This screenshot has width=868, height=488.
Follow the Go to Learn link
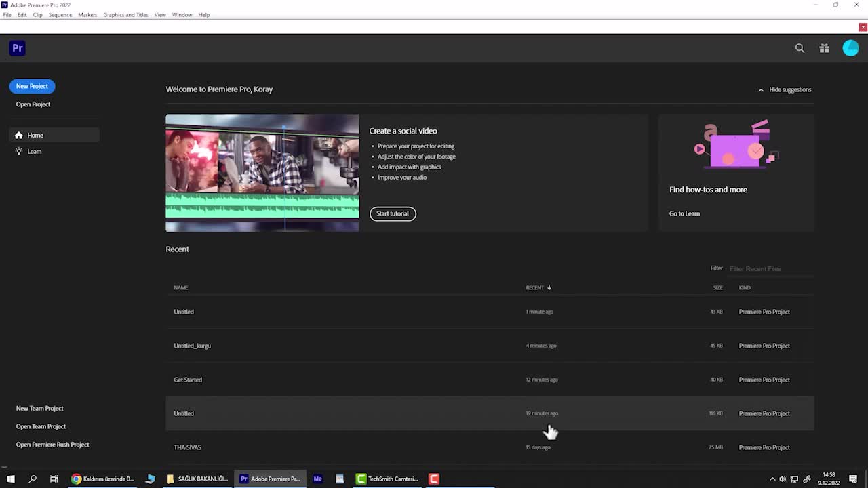coord(684,213)
